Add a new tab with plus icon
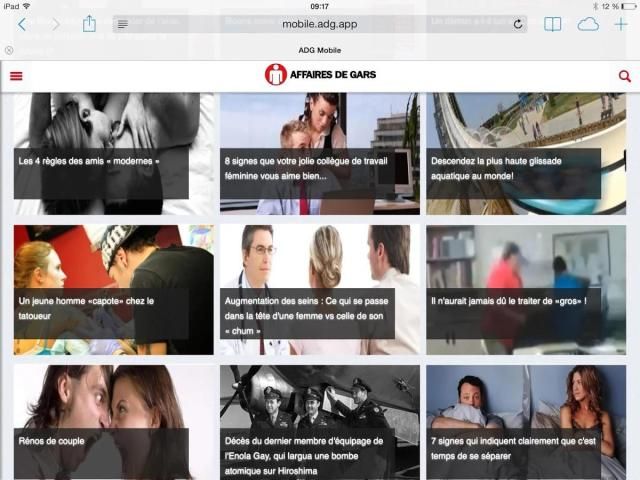640x480 pixels. (621, 24)
